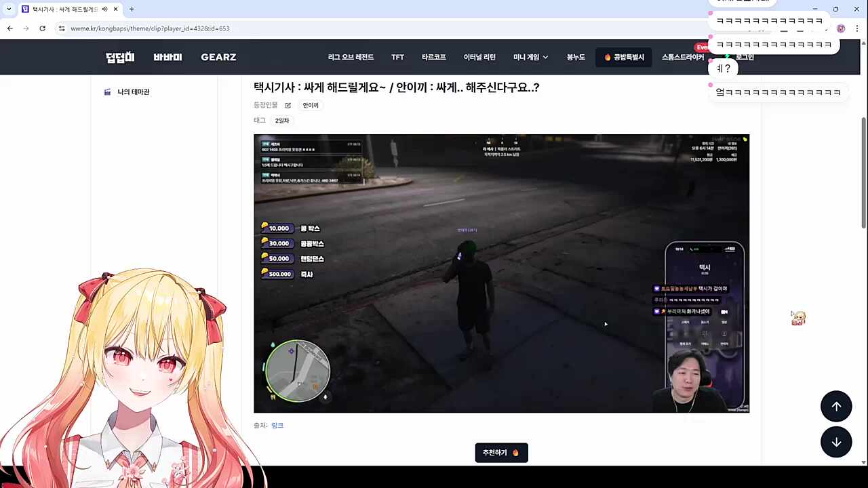Open the 콩밥특별시 nav button
Image resolution: width=868 pixels, height=488 pixels.
[624, 57]
